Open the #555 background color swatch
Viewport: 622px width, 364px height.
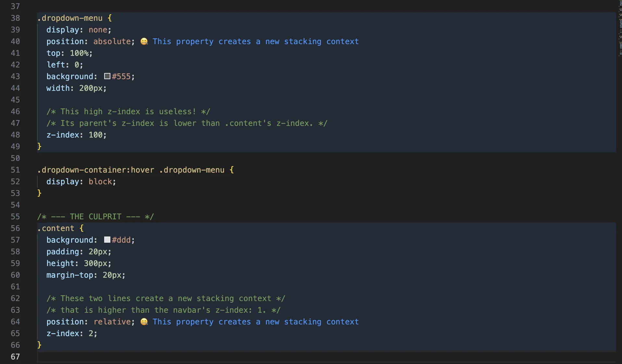point(107,76)
